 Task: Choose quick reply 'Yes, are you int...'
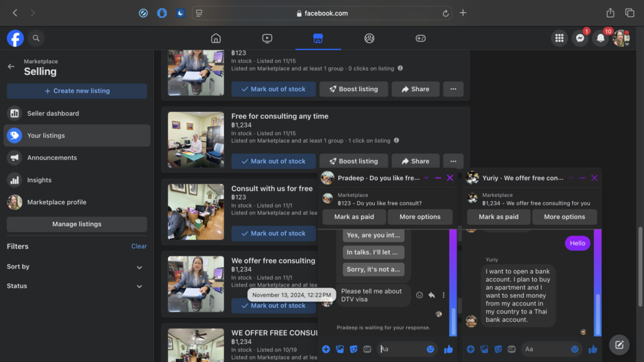pyautogui.click(x=374, y=235)
